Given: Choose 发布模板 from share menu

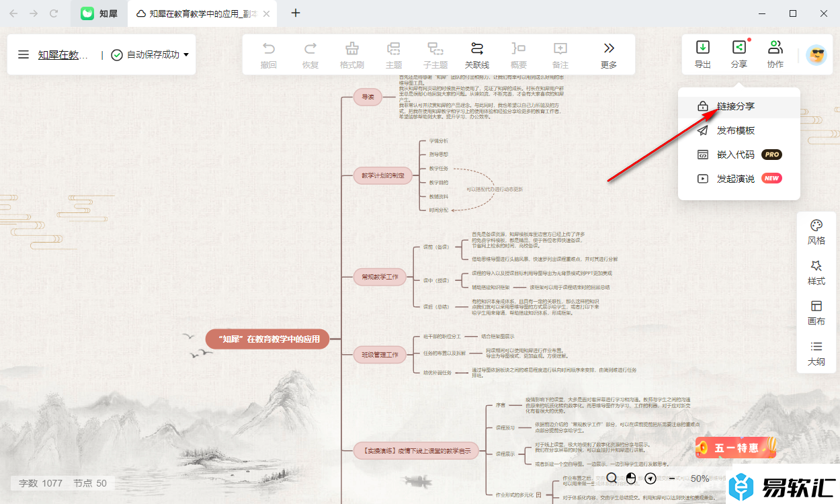Looking at the screenshot, I should [x=739, y=130].
